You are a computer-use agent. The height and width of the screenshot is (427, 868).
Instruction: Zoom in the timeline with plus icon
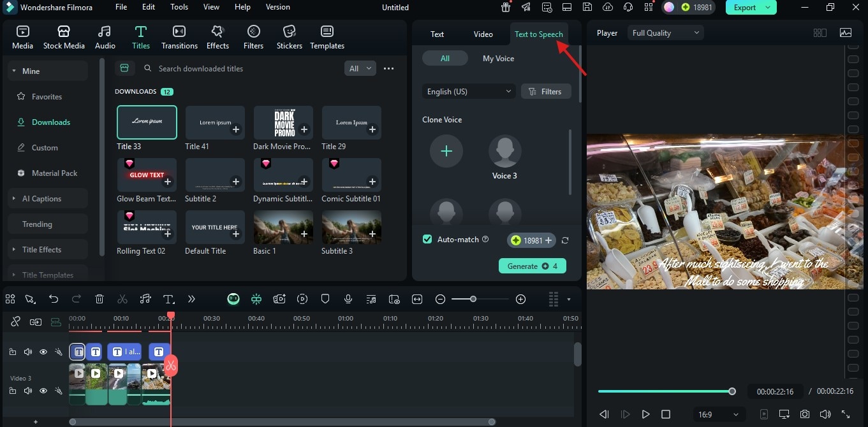tap(520, 299)
